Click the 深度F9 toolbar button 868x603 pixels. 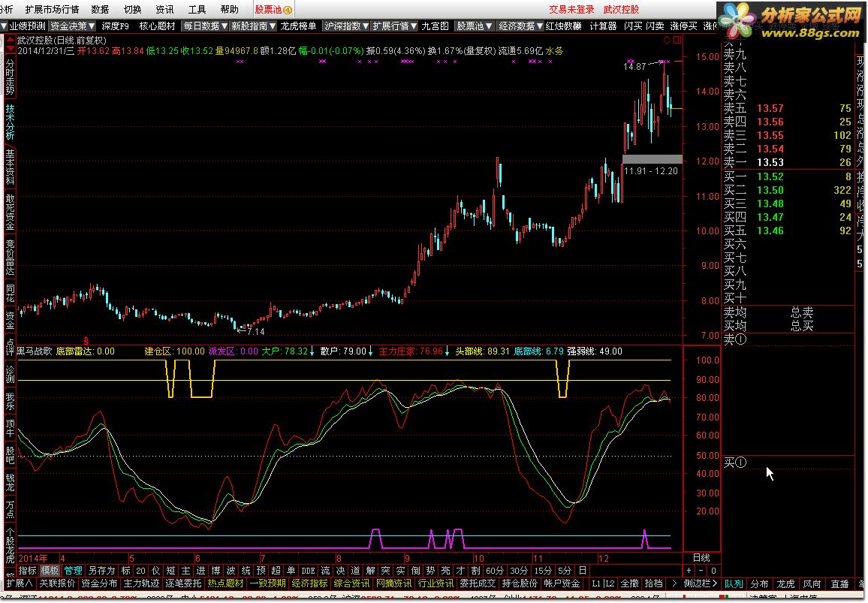(115, 26)
